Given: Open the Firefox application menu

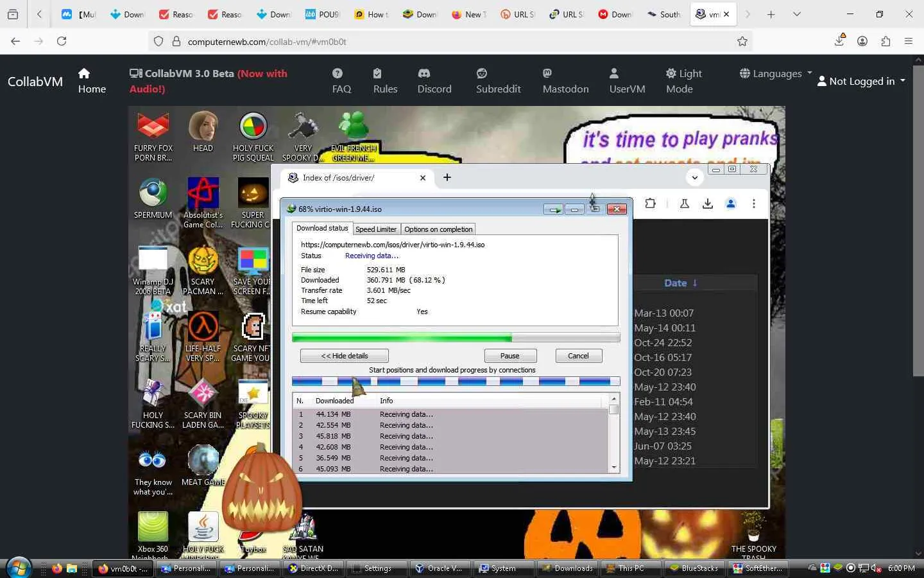Looking at the screenshot, I should pos(909,41).
